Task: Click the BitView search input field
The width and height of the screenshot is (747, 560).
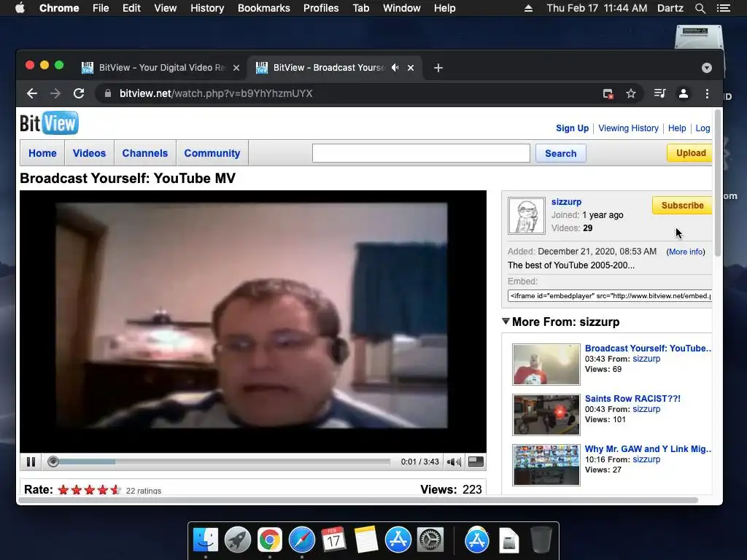Action: pos(421,153)
